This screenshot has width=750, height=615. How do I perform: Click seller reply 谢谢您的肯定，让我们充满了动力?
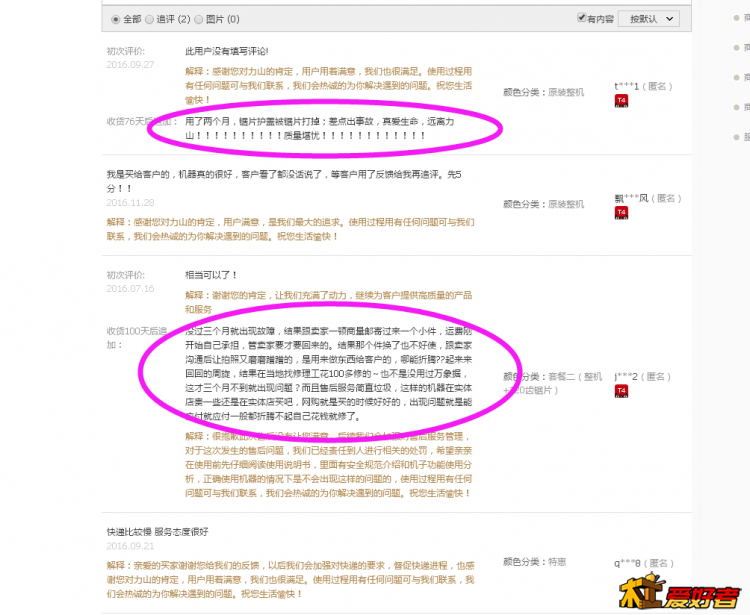(x=329, y=302)
